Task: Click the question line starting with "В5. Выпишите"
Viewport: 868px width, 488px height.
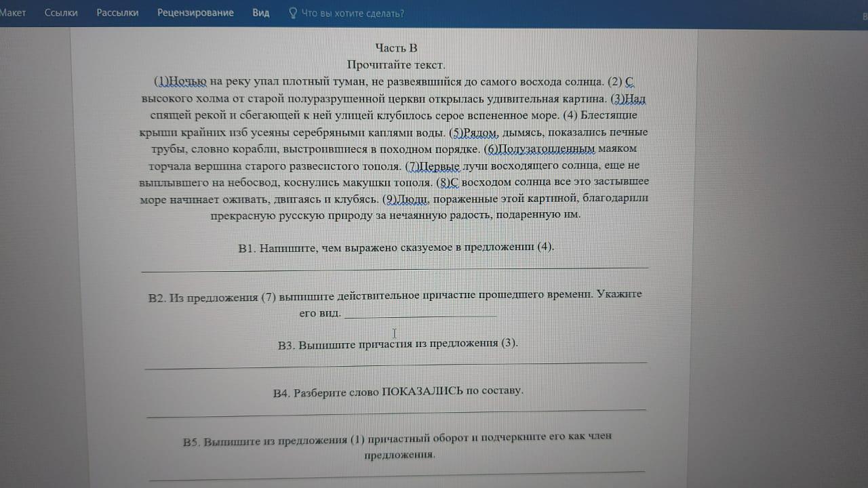Action: coord(397,439)
